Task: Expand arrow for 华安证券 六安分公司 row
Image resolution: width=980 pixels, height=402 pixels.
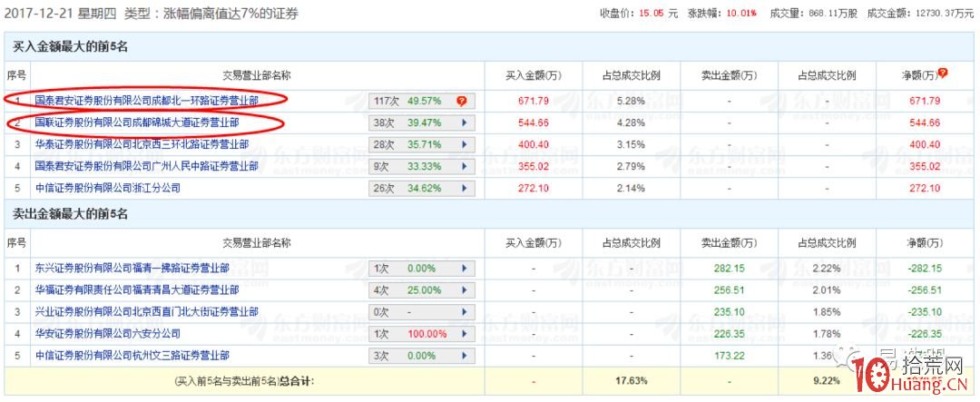Action: 465,334
